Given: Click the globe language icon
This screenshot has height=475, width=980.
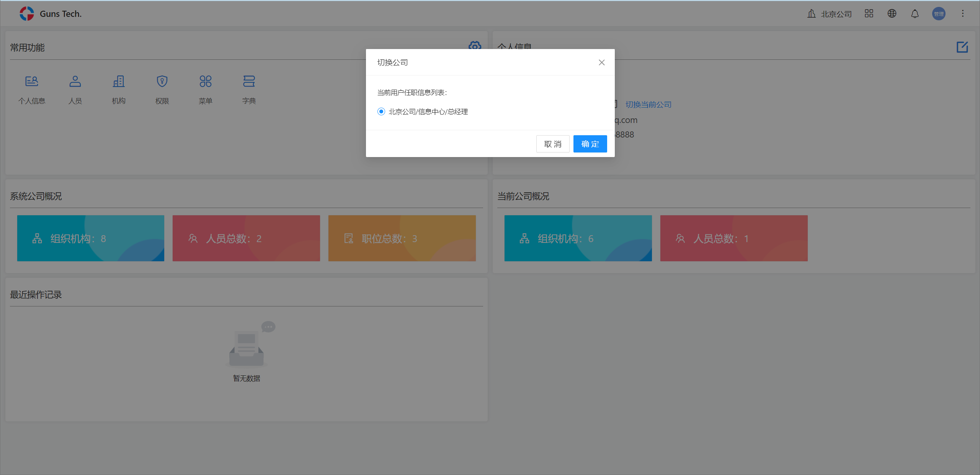Looking at the screenshot, I should [892, 14].
